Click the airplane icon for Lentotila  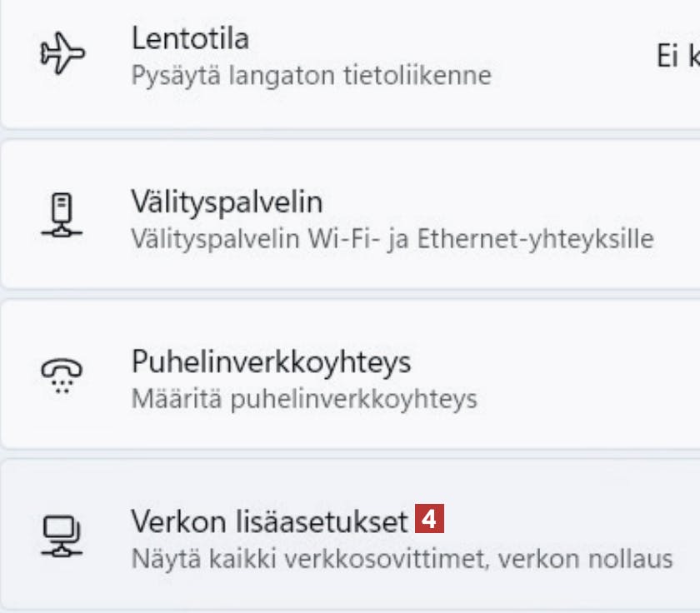pos(63,55)
